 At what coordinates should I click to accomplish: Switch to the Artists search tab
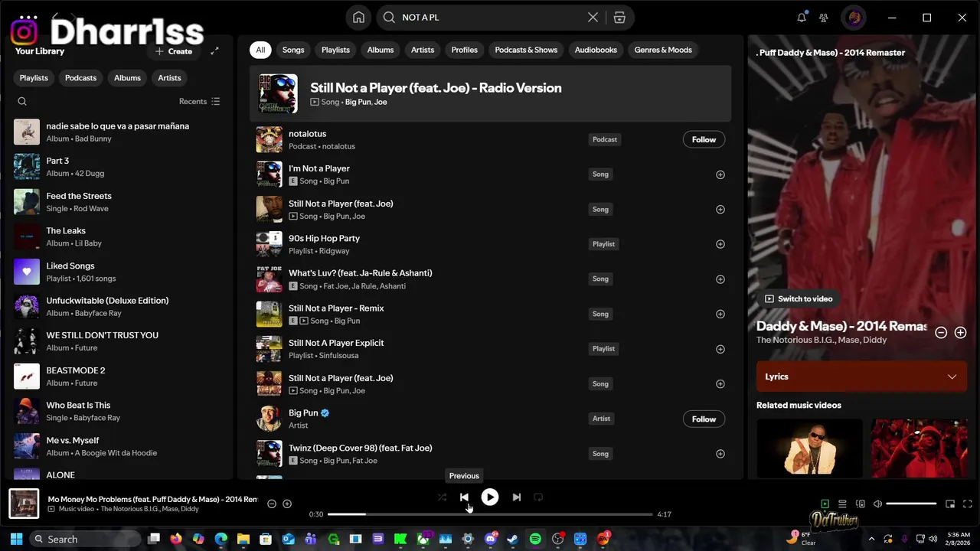(423, 50)
